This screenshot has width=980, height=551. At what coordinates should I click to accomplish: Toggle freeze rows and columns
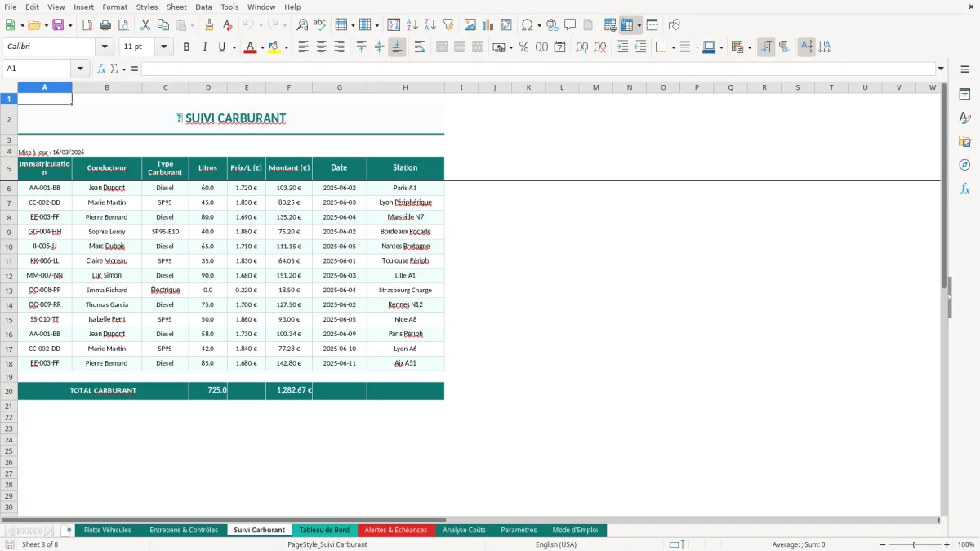(x=627, y=25)
